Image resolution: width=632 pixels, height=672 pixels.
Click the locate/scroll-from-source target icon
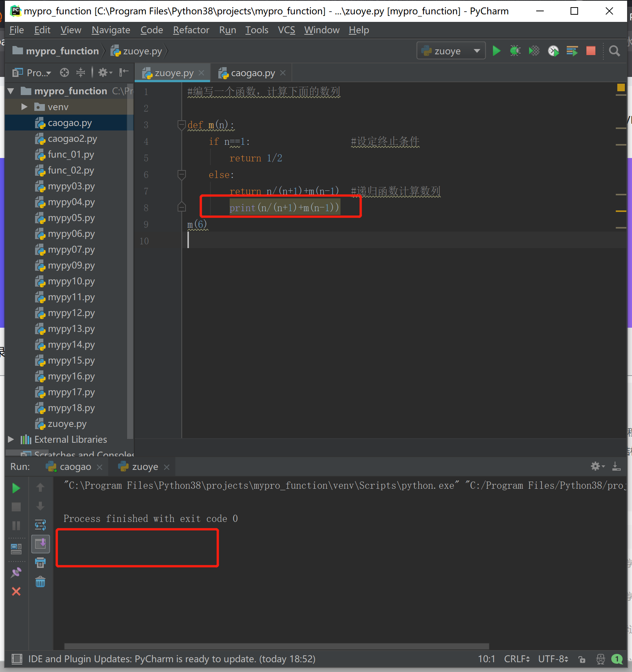click(64, 72)
